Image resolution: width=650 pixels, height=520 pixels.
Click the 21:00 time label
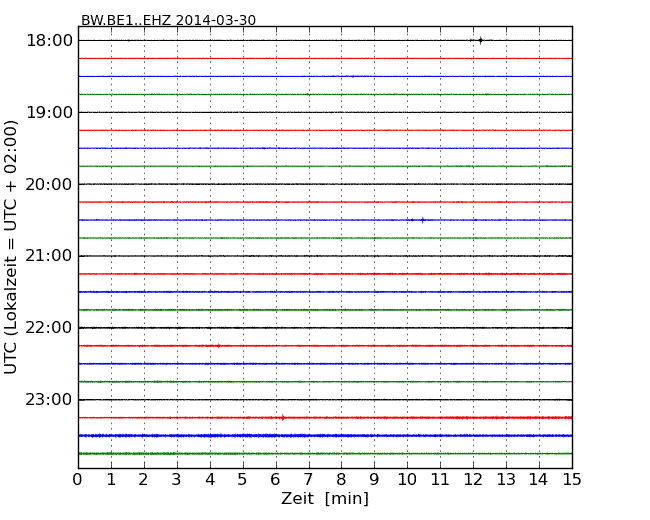coord(49,256)
